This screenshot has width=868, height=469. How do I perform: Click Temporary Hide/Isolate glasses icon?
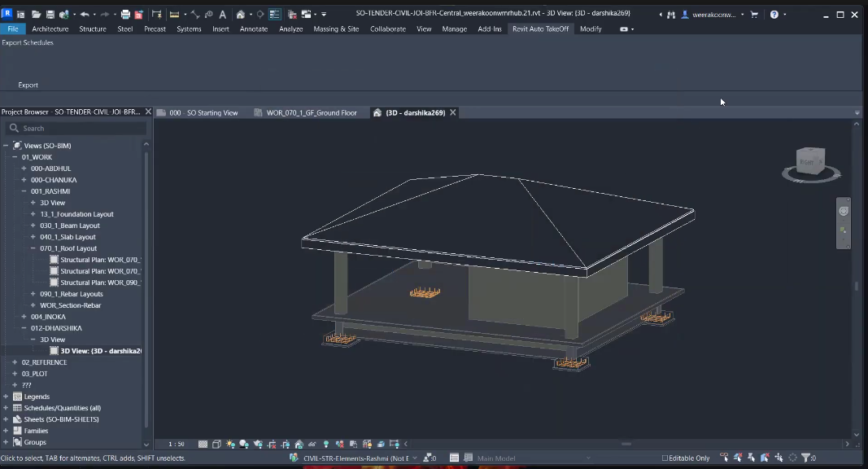pyautogui.click(x=312, y=444)
